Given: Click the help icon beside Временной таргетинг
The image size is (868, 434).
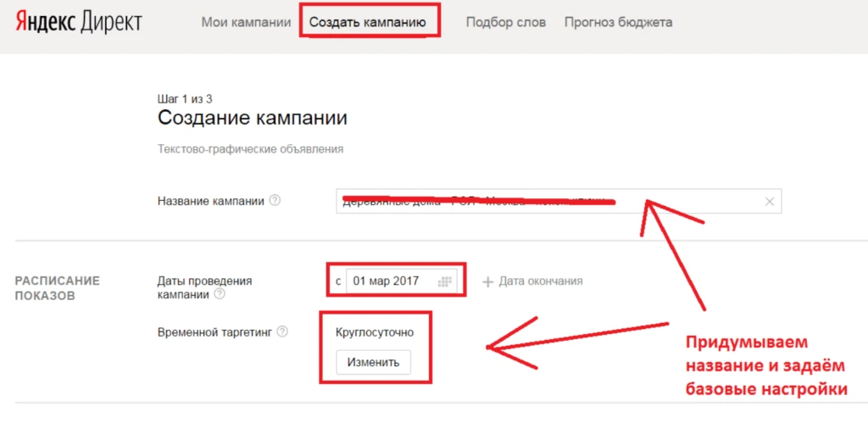Looking at the screenshot, I should (x=282, y=331).
